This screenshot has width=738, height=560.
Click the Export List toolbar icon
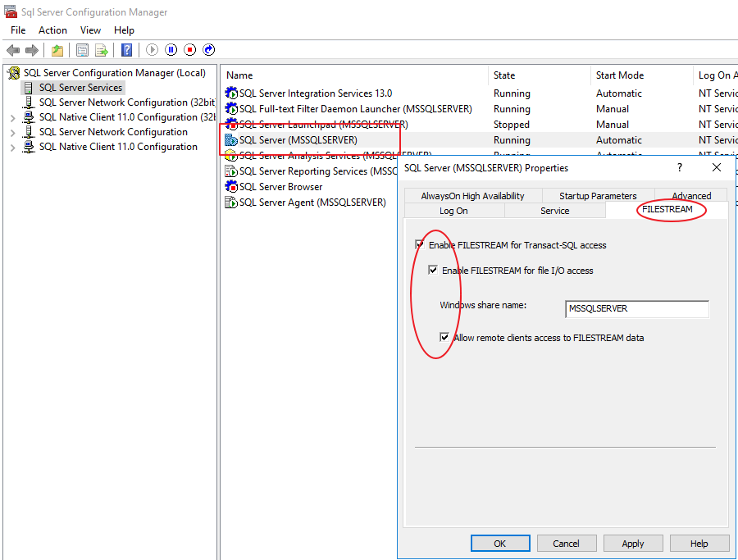click(102, 50)
